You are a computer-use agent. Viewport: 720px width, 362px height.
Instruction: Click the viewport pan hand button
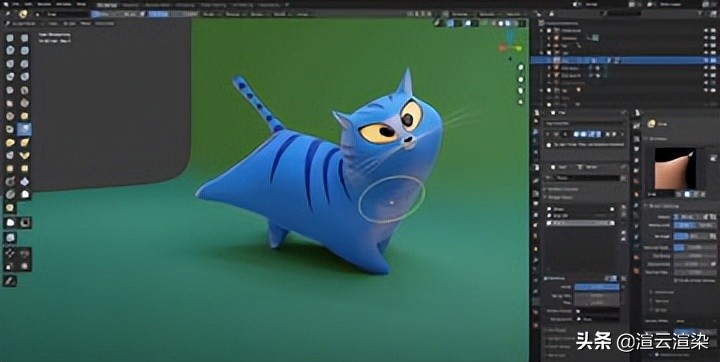(x=521, y=79)
